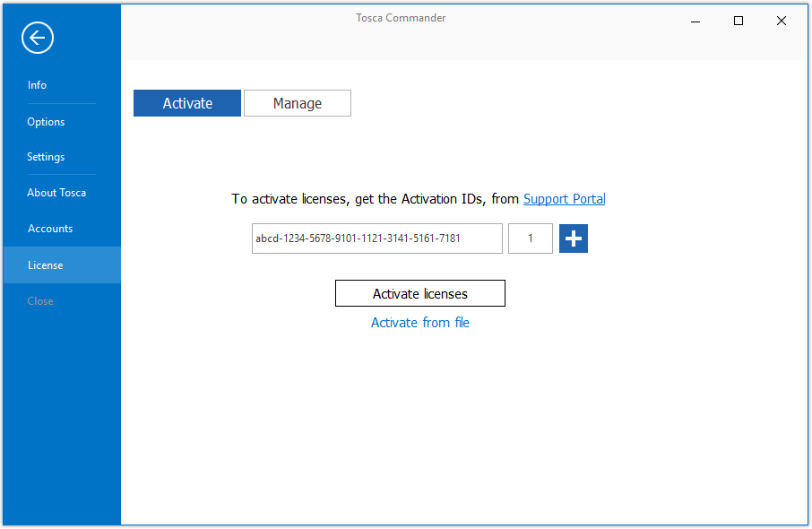Viewport: 812px width, 529px height.
Task: Open Settings in the sidebar
Action: (x=46, y=157)
